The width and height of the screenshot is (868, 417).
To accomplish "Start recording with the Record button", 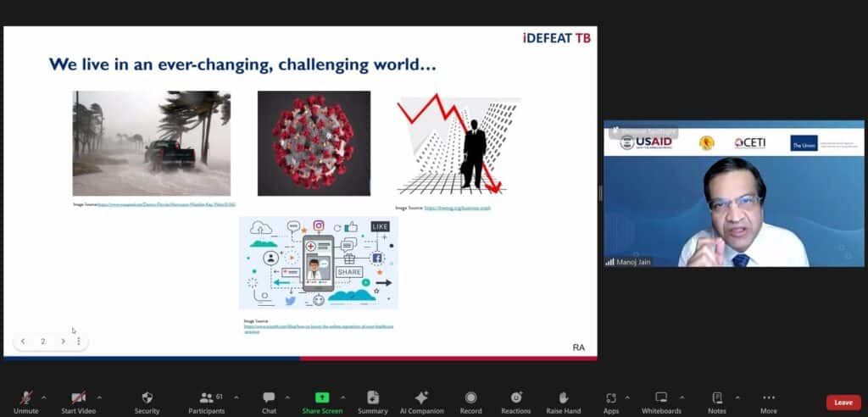I will pos(470,402).
